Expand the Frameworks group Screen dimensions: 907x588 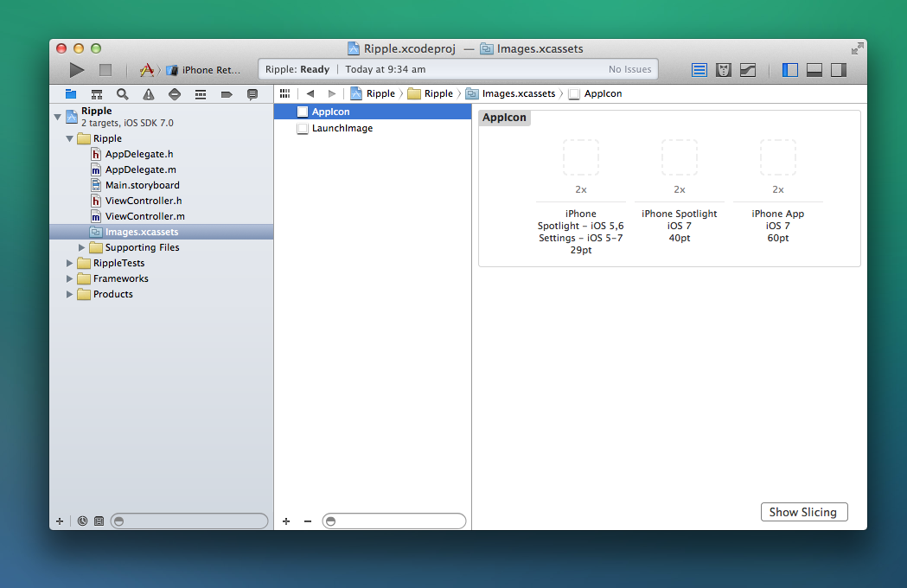[70, 278]
